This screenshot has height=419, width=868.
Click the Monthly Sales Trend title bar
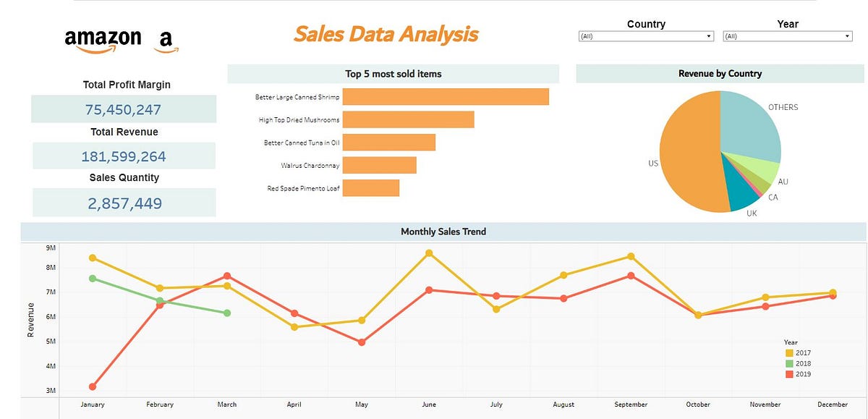tap(443, 231)
